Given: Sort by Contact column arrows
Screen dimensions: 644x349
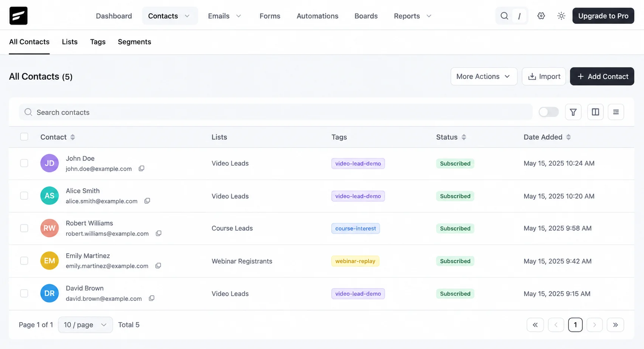Looking at the screenshot, I should pos(73,137).
